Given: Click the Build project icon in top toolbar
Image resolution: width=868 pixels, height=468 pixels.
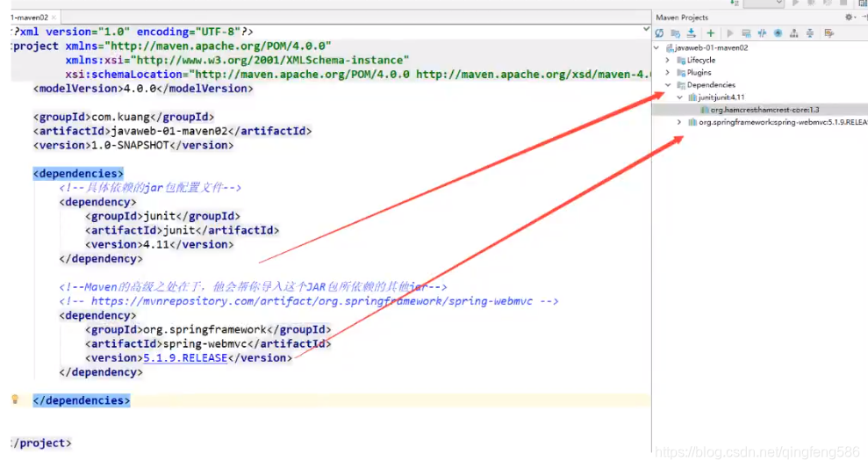Looking at the screenshot, I should [735, 3].
